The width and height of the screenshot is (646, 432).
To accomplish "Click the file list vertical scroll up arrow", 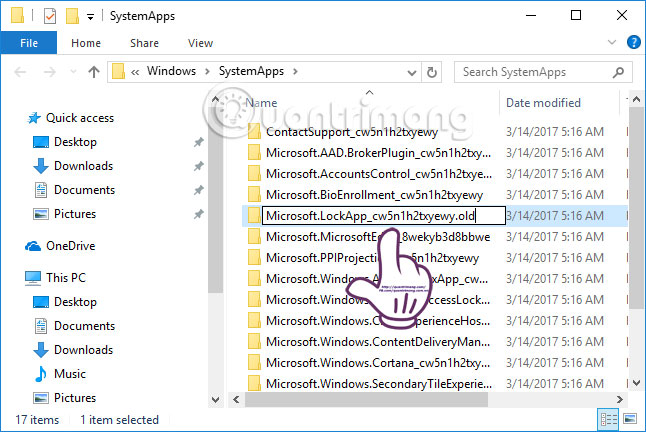I will click(636, 99).
